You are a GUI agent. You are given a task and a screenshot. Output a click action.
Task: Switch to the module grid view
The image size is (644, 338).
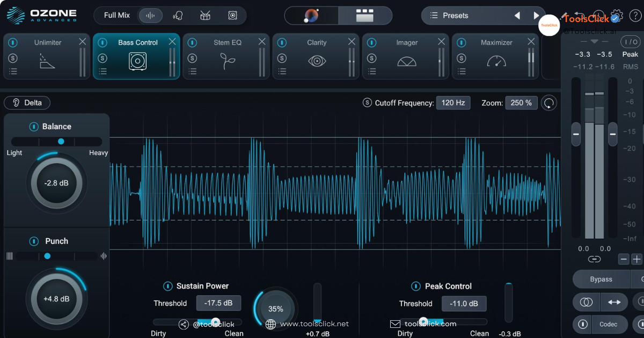pos(365,16)
